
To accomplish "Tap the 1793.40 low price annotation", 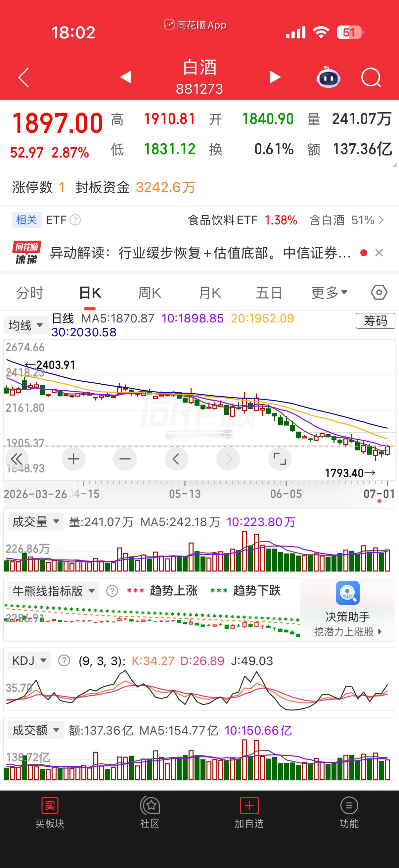I will [350, 473].
